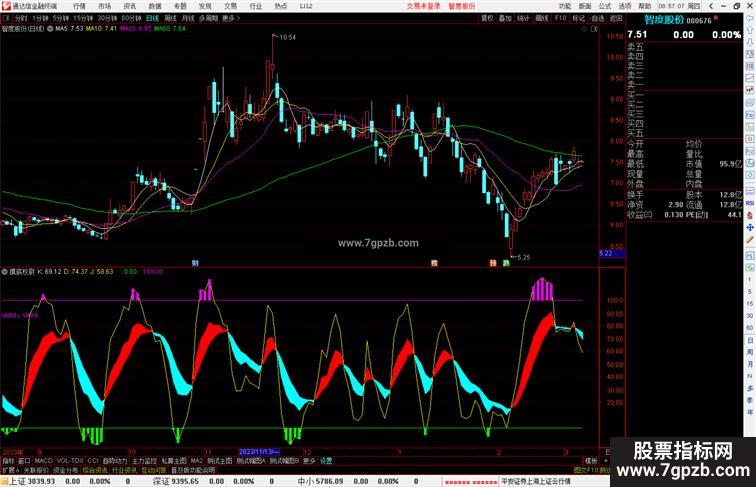Open the 资讯 menu
Image resolution: width=756 pixels, height=487 pixels.
(130, 6)
